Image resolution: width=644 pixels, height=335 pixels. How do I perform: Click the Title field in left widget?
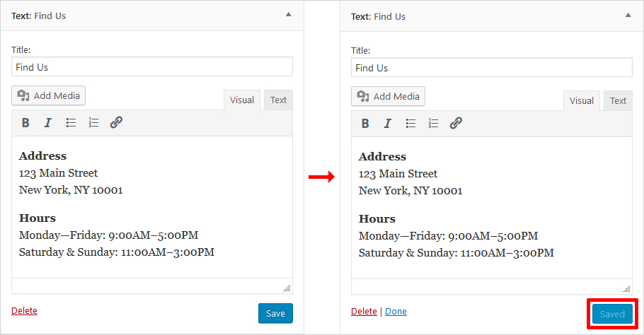152,67
